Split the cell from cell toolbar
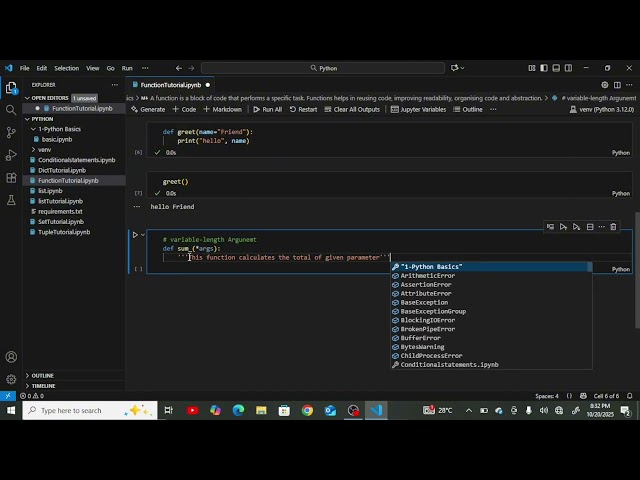640x480 pixels. 590,227
